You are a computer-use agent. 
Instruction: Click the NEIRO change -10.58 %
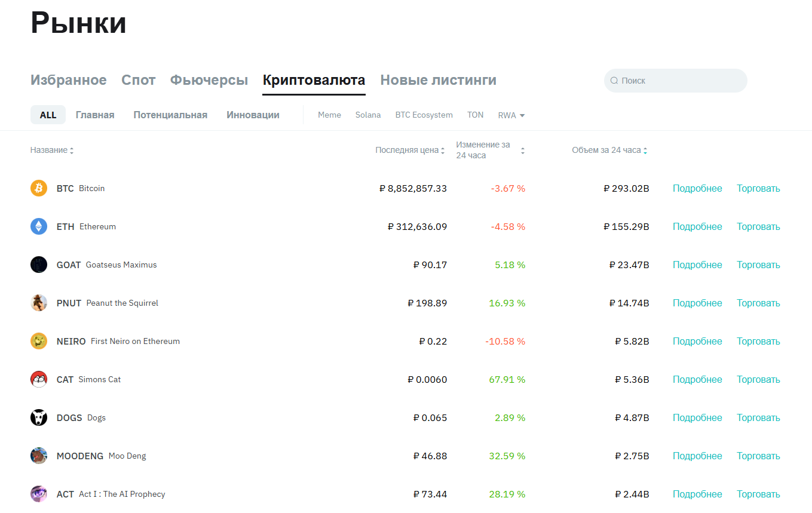click(x=505, y=341)
